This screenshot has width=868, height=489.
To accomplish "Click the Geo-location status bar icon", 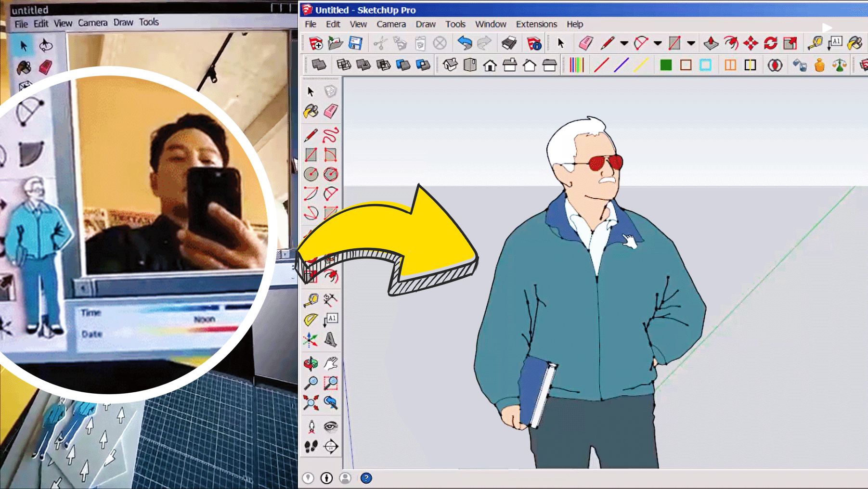I will (308, 478).
